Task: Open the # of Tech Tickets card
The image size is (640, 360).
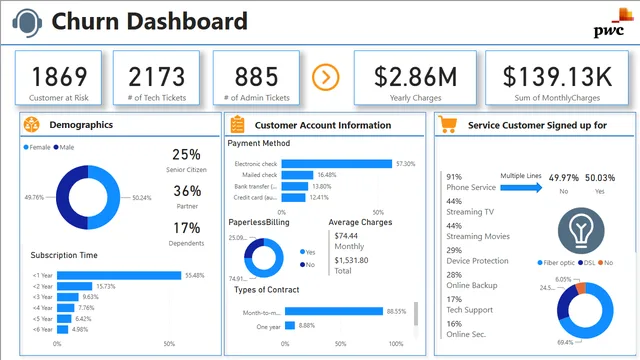Action: click(x=156, y=78)
